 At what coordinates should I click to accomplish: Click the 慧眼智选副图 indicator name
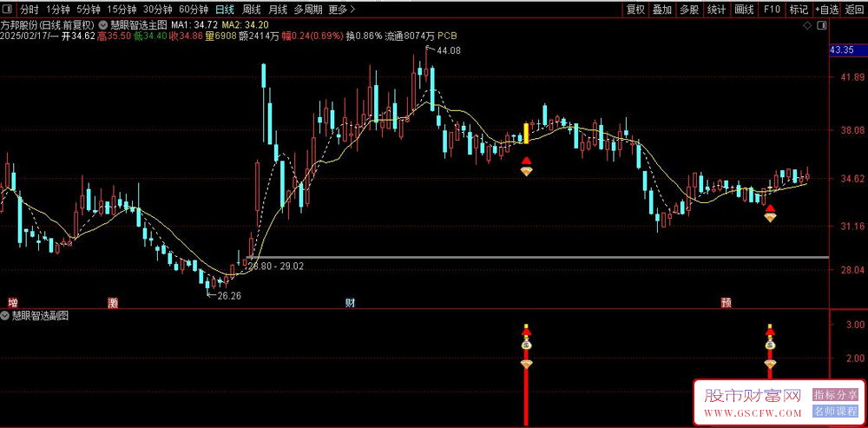click(x=41, y=316)
